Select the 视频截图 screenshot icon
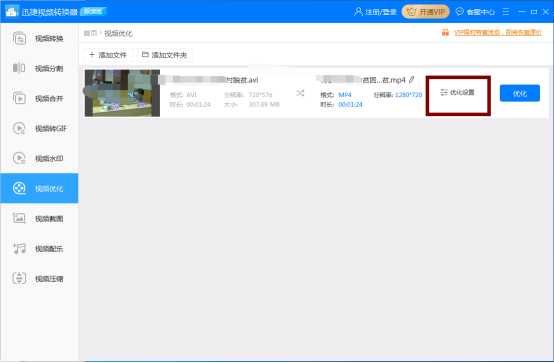The width and height of the screenshot is (554, 363). (19, 218)
